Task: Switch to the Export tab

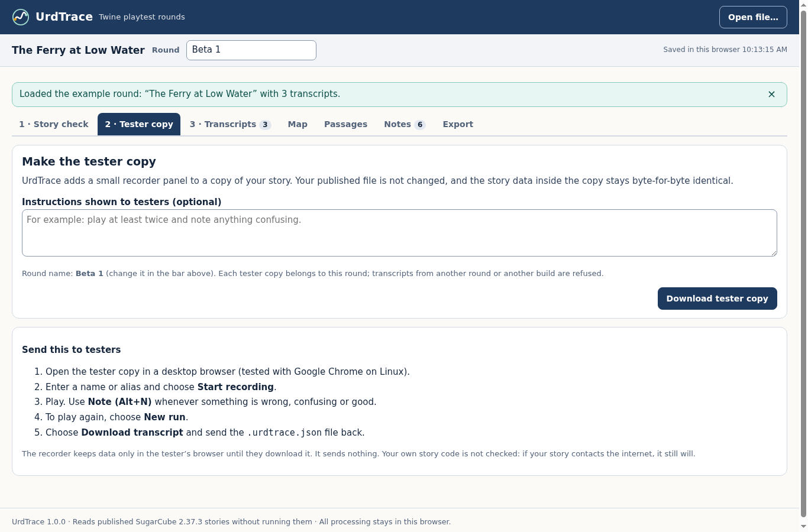Action: point(458,124)
